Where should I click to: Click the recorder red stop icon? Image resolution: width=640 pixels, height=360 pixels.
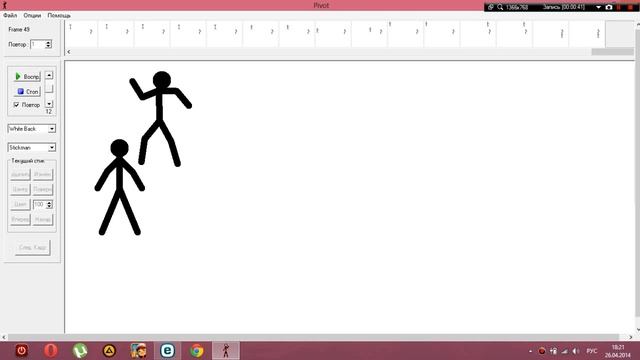pyautogui.click(x=631, y=7)
